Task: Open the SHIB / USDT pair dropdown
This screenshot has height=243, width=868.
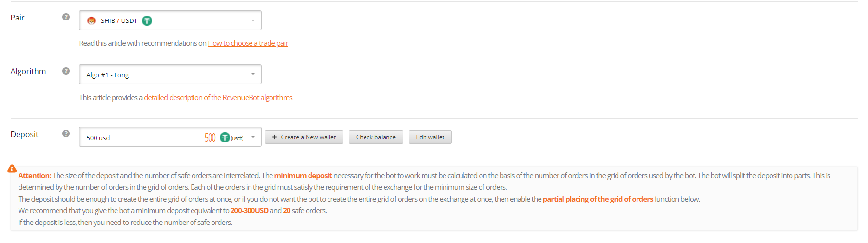Action: pos(170,20)
